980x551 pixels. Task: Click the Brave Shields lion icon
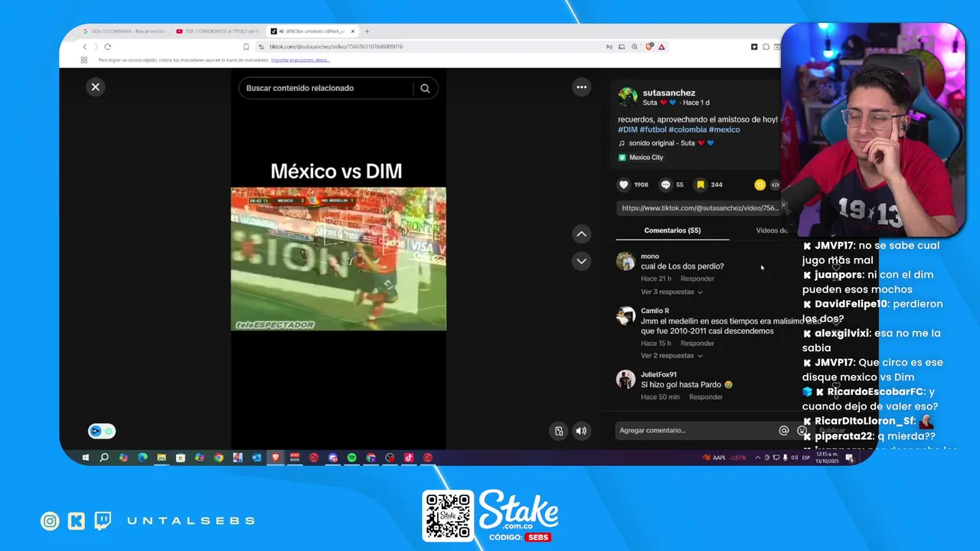coord(649,47)
